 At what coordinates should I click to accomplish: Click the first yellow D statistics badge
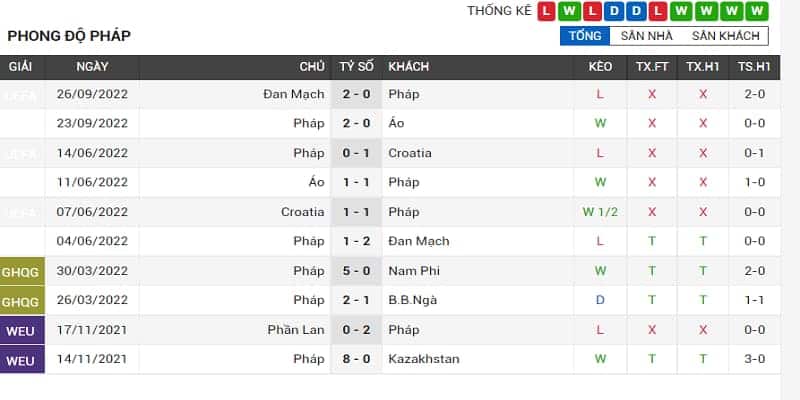[612, 11]
